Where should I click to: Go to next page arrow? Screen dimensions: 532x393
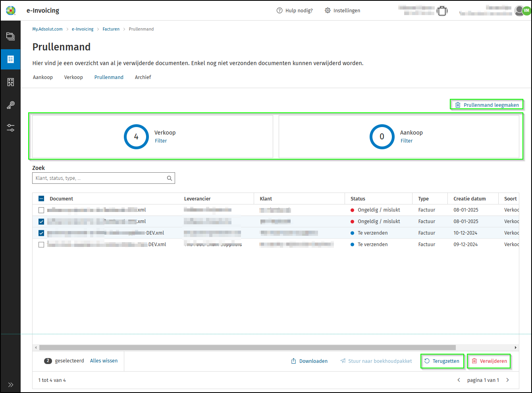507,380
